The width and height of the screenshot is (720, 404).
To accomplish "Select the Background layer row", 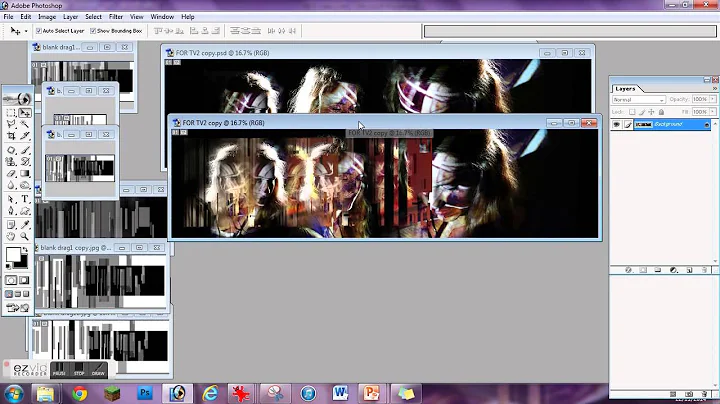I will pyautogui.click(x=661, y=124).
